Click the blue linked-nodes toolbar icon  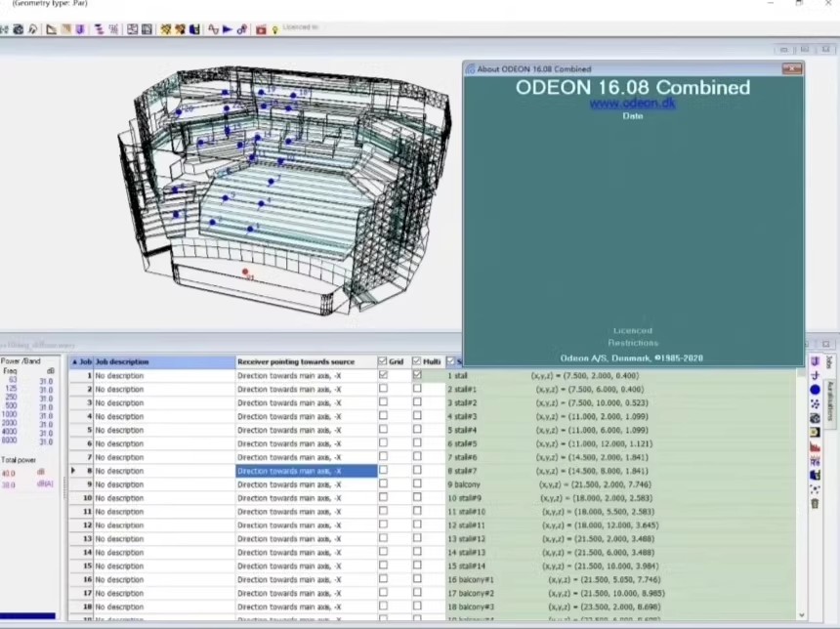tap(241, 29)
